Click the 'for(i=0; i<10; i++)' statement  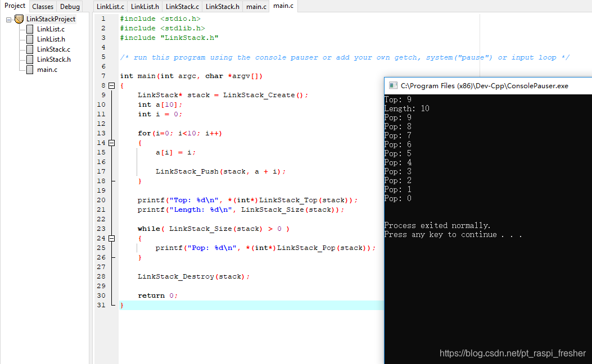pos(180,133)
